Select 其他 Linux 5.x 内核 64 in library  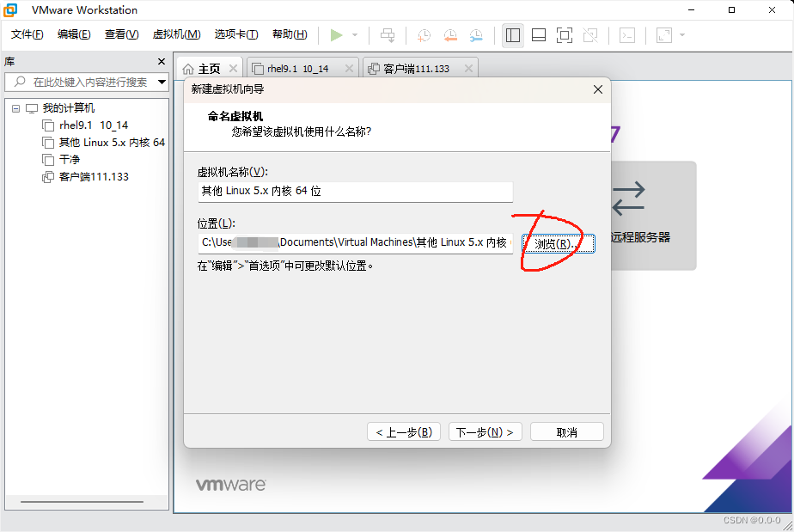click(112, 143)
